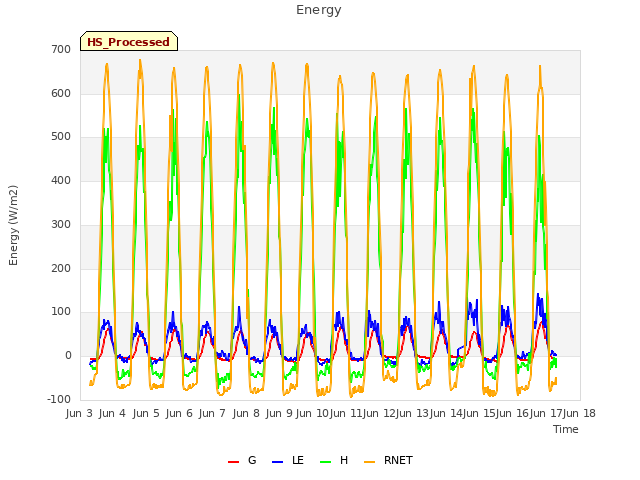Click the Jun 17 date label
The width and height of the screenshot is (640, 480).
click(546, 413)
